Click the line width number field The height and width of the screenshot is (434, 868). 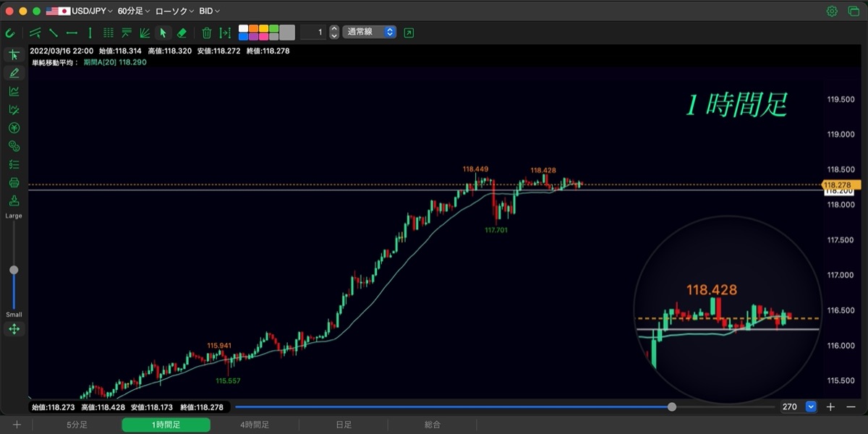point(313,33)
